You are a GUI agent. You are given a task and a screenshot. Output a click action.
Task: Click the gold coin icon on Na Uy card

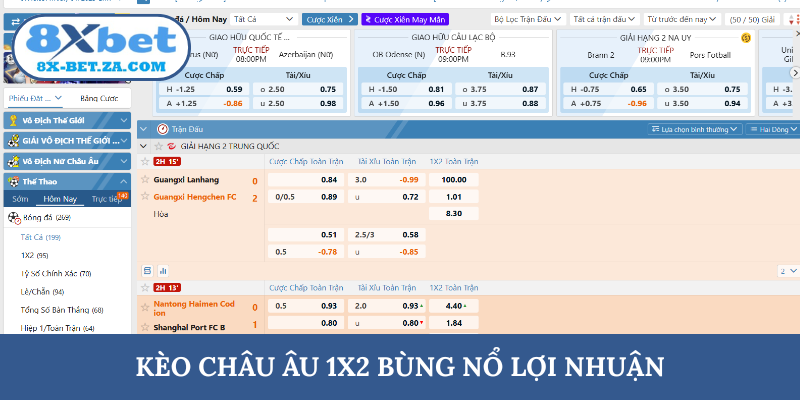point(746,38)
